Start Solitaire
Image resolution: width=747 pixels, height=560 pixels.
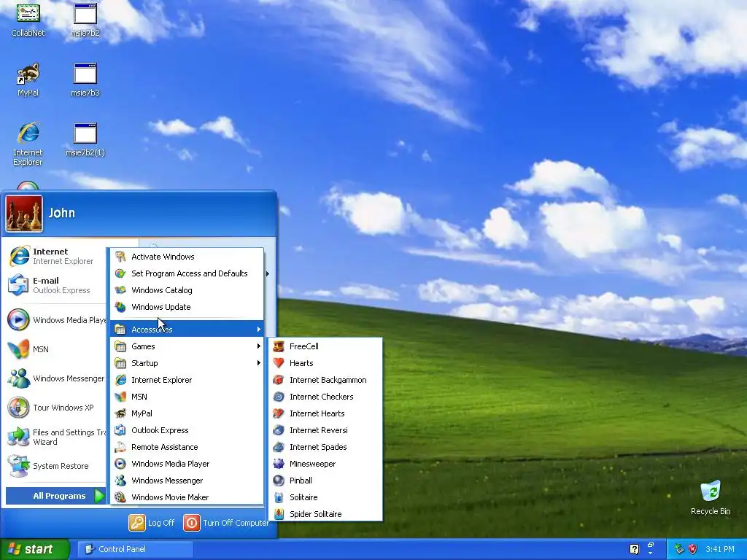[x=325, y=497]
